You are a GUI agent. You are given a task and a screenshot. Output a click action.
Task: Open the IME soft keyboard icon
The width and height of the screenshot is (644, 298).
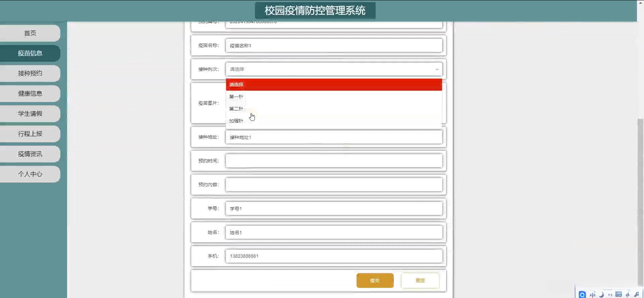pyautogui.click(x=619, y=294)
